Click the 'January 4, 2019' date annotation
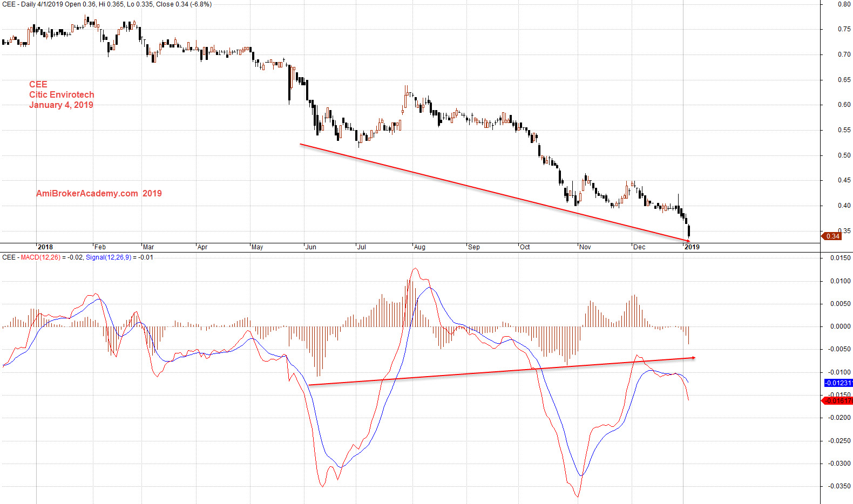853x504 pixels. click(61, 105)
